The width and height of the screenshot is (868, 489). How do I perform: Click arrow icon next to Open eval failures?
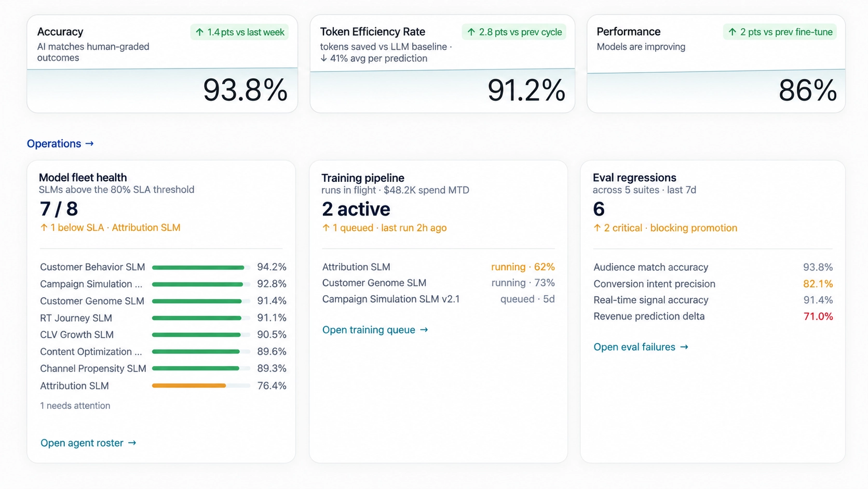684,347
